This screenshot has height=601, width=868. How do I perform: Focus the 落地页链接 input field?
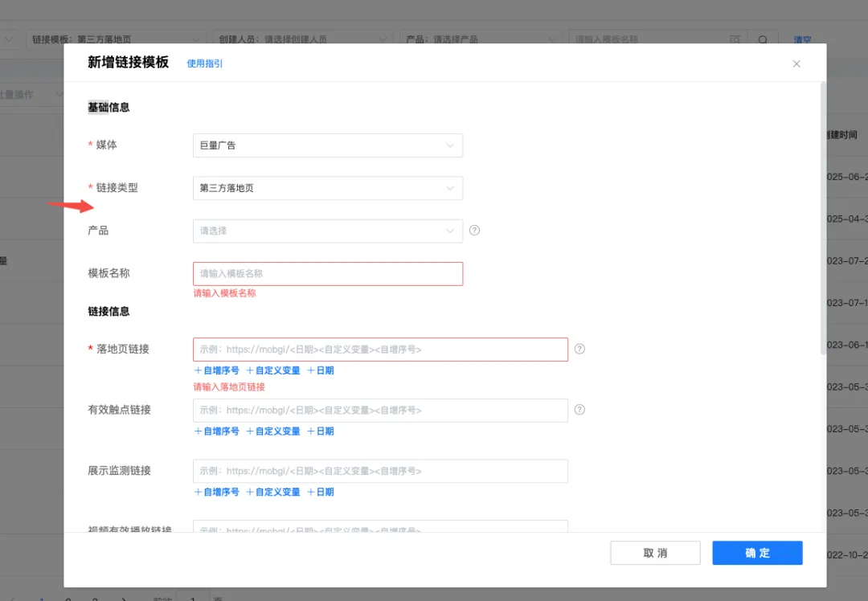pos(380,350)
